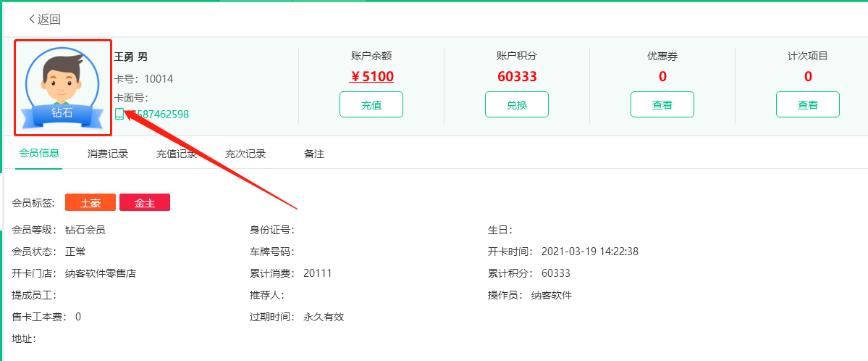Go to the 充次记录 tab
868x361 pixels.
tap(245, 154)
